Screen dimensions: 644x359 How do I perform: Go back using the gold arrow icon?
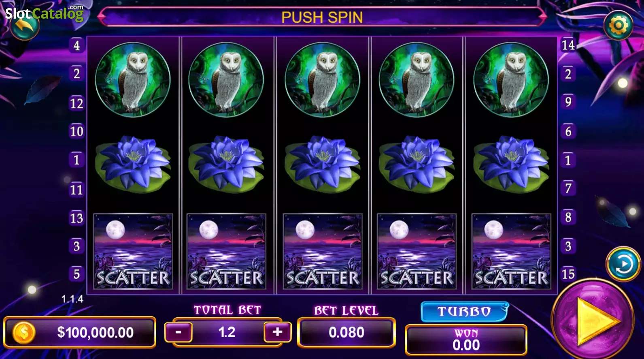tap(24, 26)
